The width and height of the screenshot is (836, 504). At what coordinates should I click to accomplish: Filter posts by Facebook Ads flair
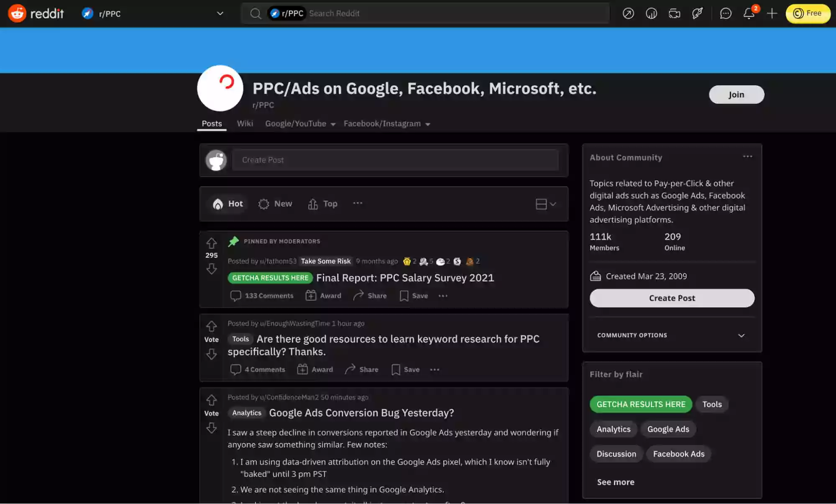point(678,454)
